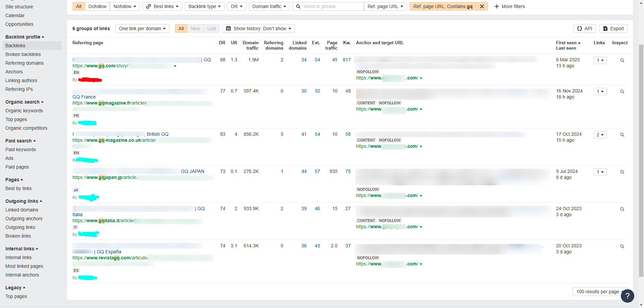Open Broken backlinks in the sidebar
This screenshot has height=308, width=644.
(x=23, y=54)
